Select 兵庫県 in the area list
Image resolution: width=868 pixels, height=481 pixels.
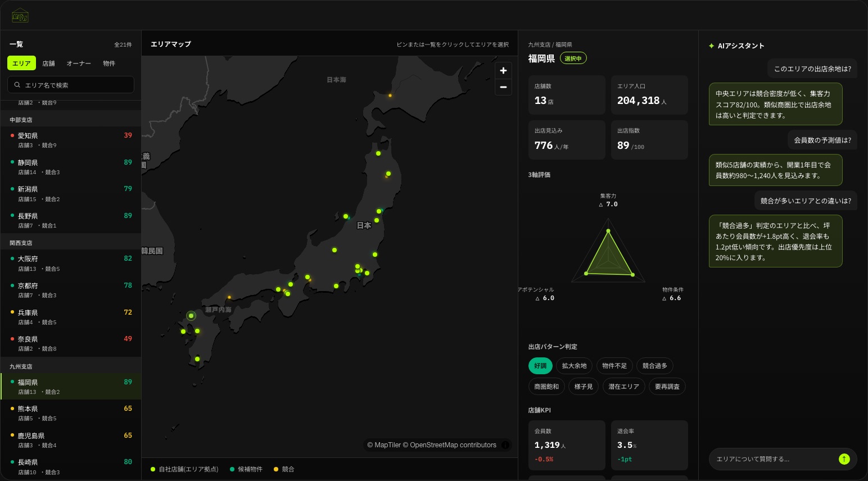click(71, 317)
